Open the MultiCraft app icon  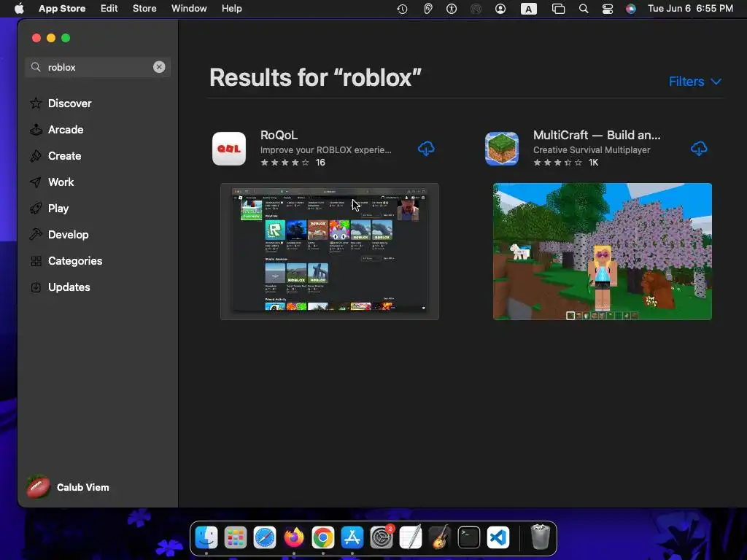502,149
